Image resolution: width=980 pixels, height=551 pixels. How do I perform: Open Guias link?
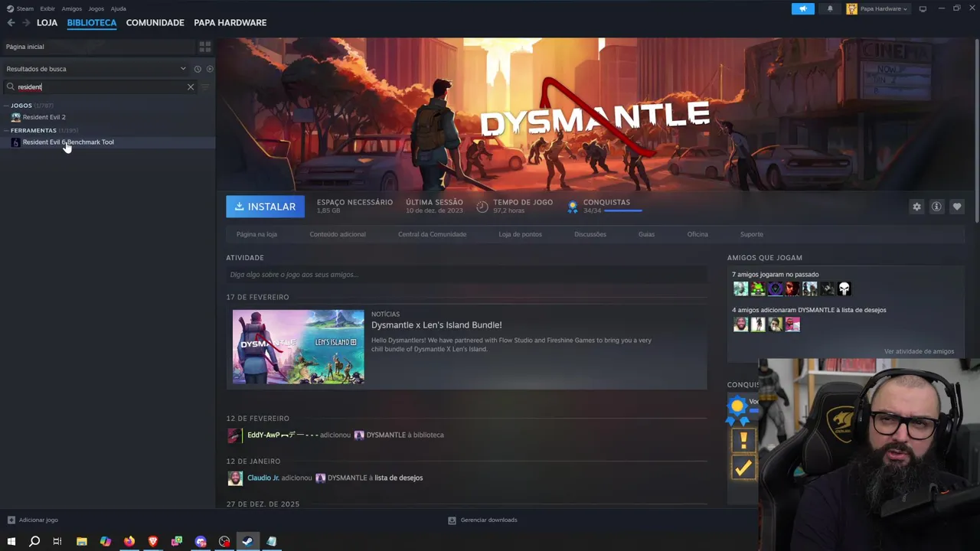pyautogui.click(x=646, y=234)
